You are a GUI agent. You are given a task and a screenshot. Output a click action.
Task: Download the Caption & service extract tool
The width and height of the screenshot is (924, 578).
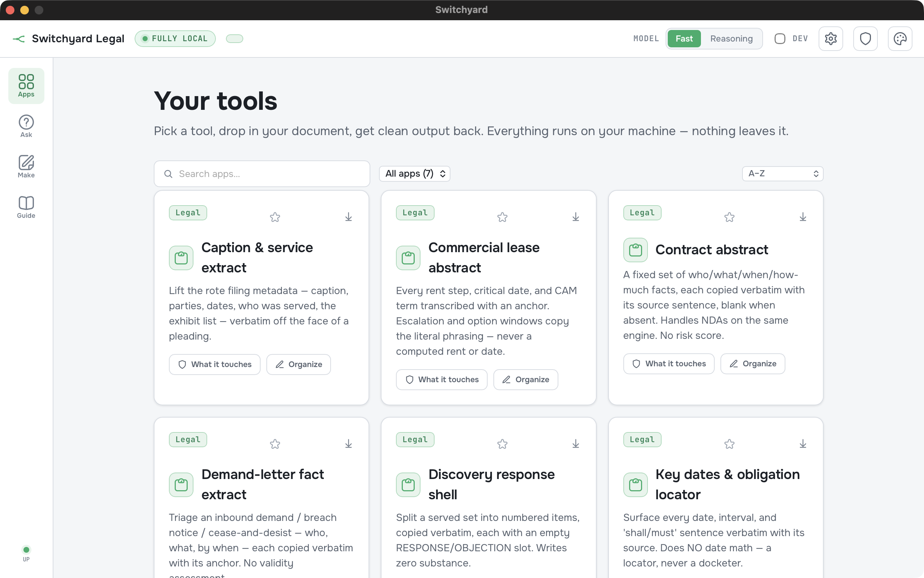pyautogui.click(x=349, y=217)
